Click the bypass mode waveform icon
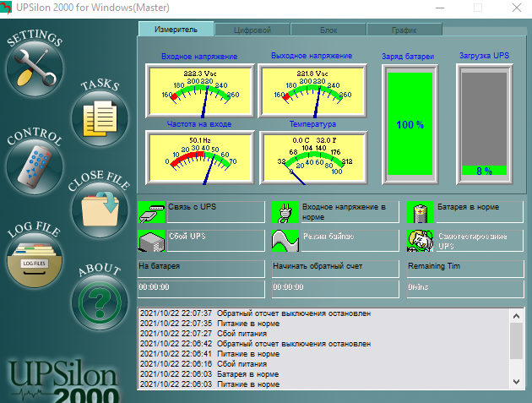Screen dimensions: 532x403 285,241
